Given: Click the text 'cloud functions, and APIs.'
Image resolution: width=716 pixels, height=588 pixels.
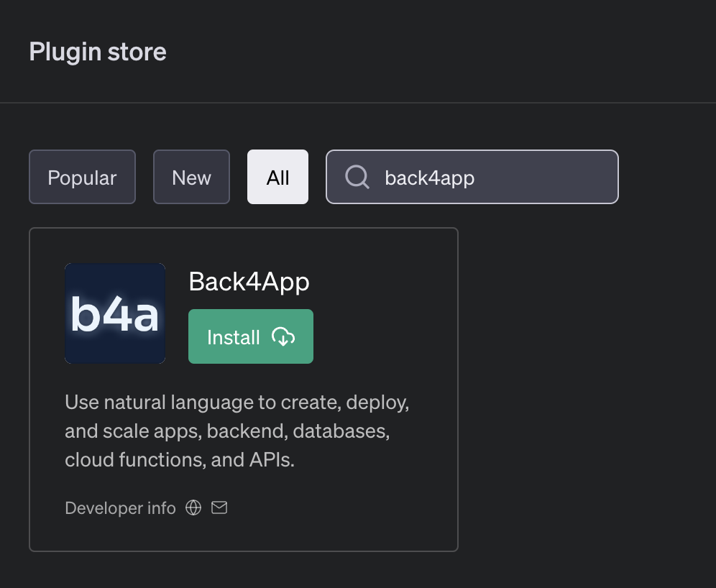Looking at the screenshot, I should pyautogui.click(x=180, y=460).
